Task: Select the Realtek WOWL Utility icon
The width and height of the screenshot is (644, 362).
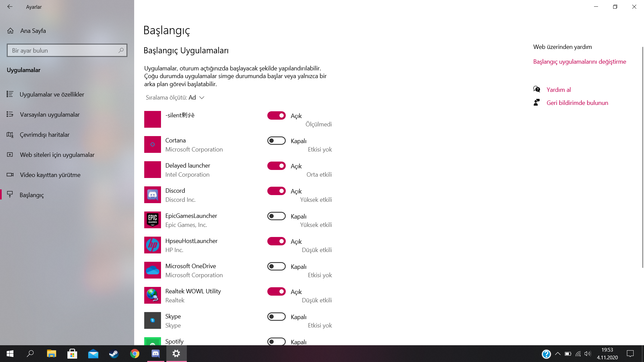Action: pos(153,295)
